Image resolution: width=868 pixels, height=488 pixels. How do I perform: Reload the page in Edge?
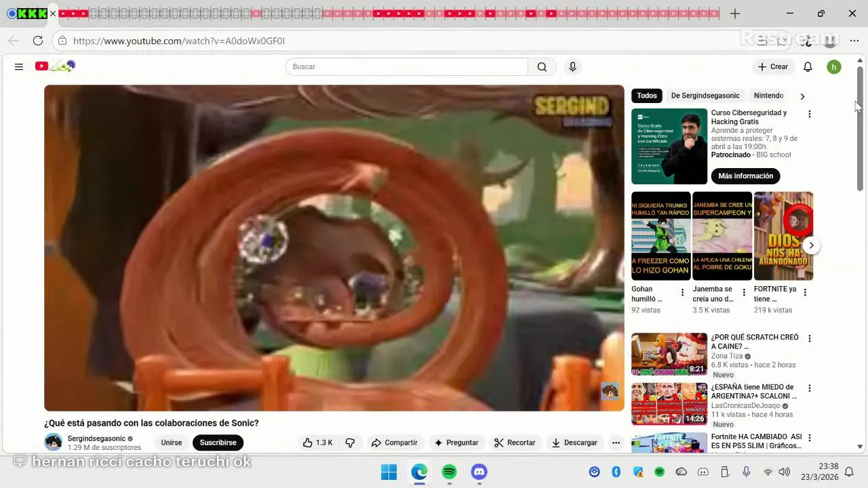[x=38, y=41]
